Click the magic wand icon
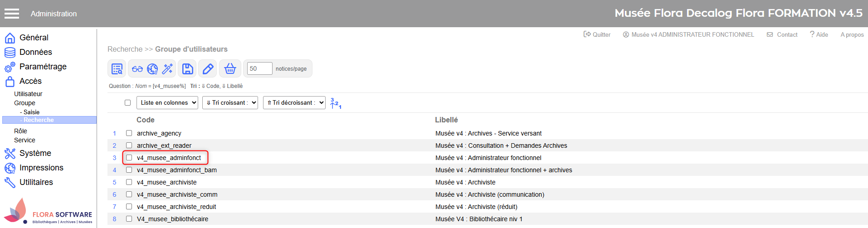Viewport: 868px width, 228px height. (x=167, y=69)
